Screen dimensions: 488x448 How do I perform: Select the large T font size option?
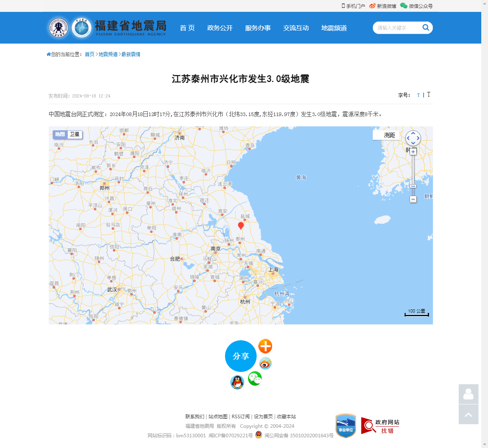tap(429, 95)
